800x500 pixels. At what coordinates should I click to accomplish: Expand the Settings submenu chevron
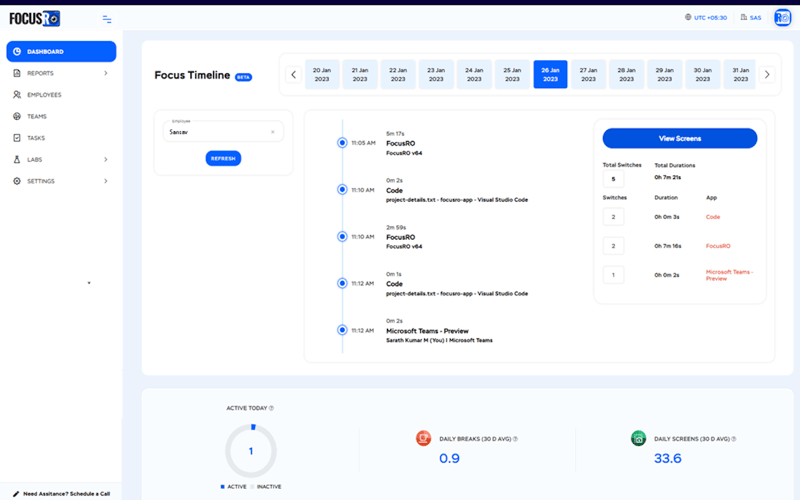pyautogui.click(x=106, y=181)
